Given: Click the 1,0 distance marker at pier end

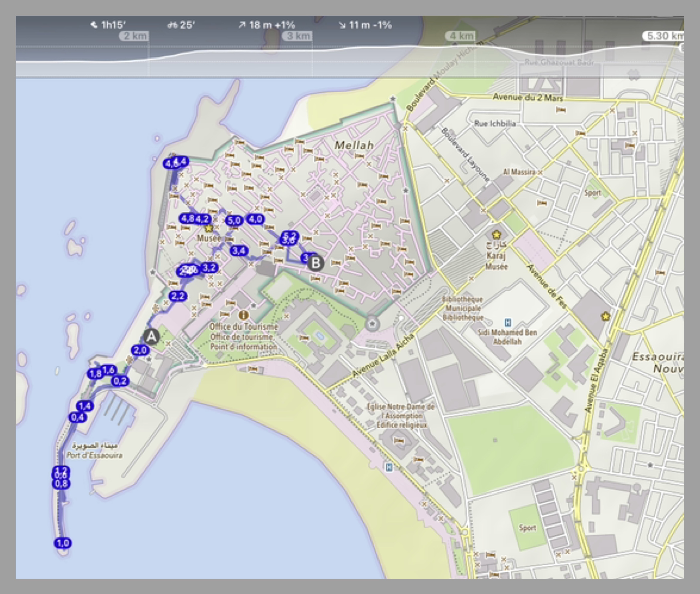Looking at the screenshot, I should tap(63, 543).
